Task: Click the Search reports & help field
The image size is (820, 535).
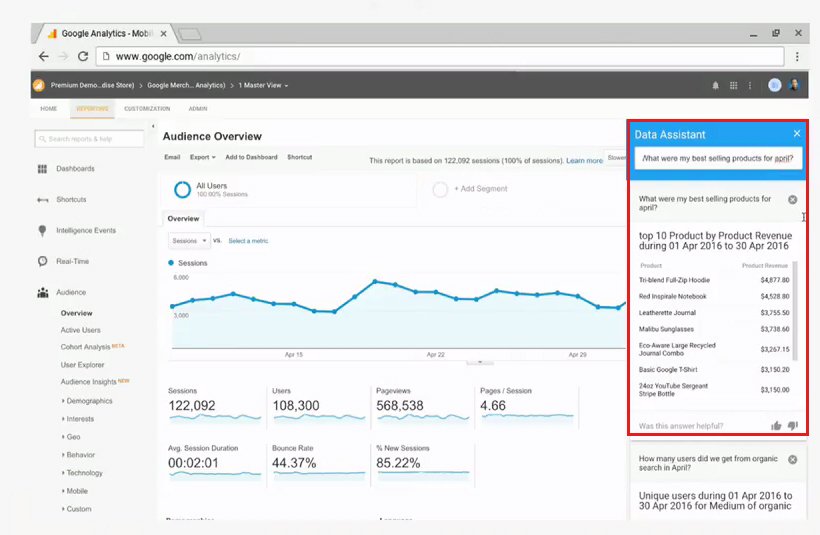Action: [89, 139]
